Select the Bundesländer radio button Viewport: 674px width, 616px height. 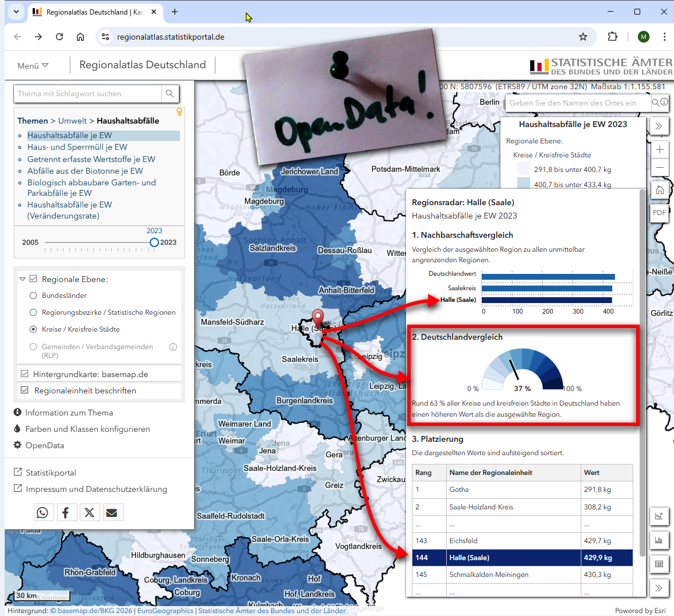[33, 295]
